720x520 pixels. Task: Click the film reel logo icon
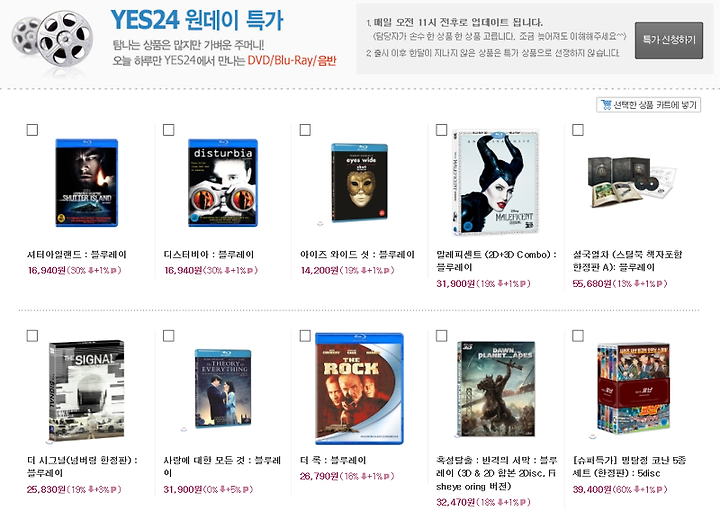[x=52, y=41]
